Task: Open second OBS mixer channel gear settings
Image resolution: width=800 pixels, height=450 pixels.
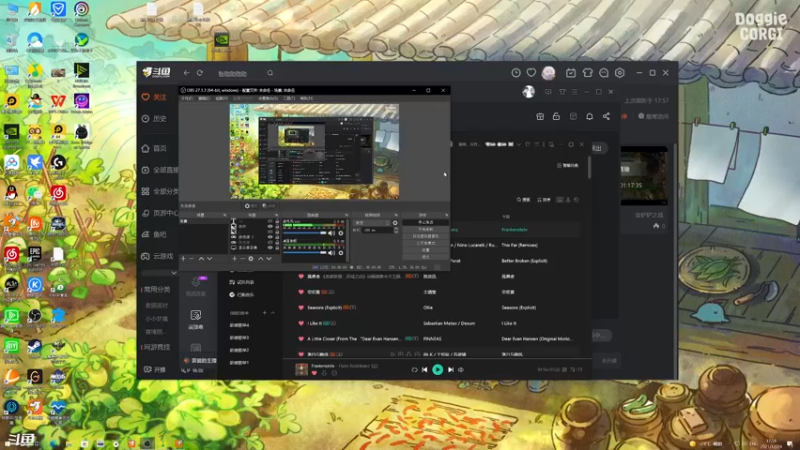Action: tap(341, 253)
